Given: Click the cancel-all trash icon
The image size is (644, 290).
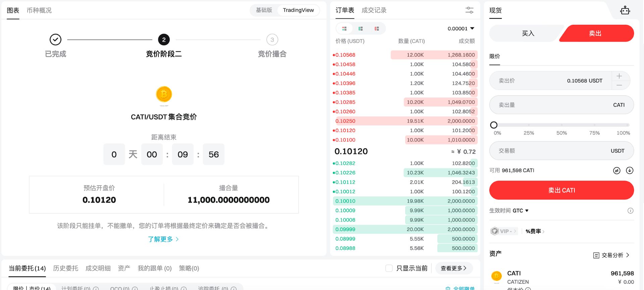Looking at the screenshot, I should point(448,288).
